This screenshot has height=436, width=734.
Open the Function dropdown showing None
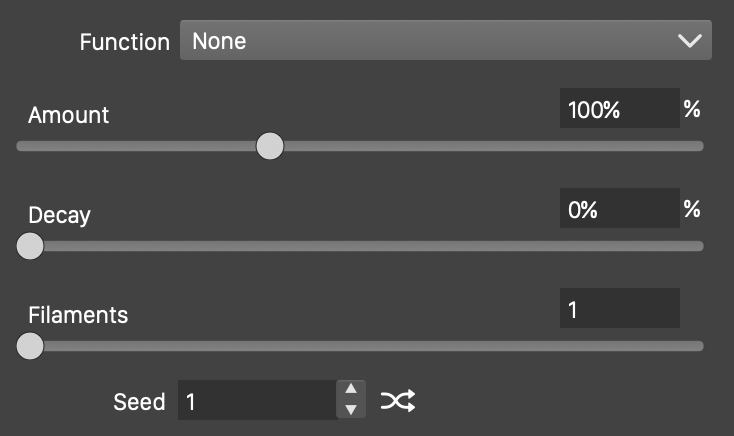[x=445, y=41]
